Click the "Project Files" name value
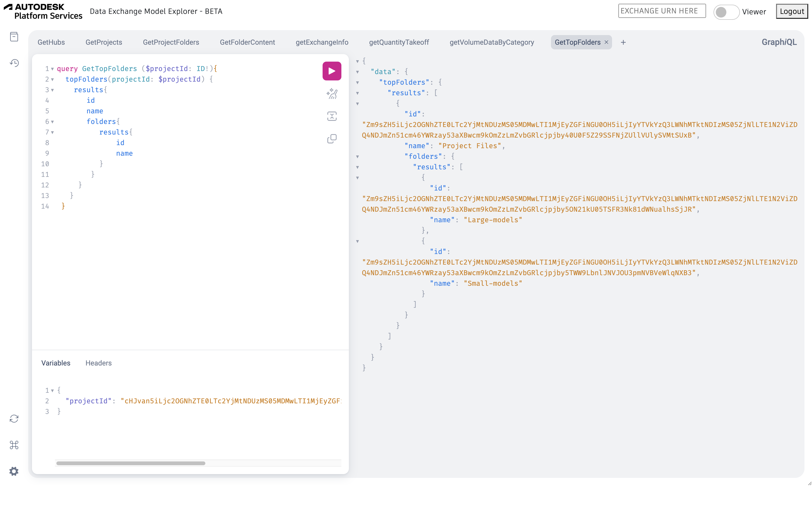This screenshot has width=812, height=508. coord(470,146)
